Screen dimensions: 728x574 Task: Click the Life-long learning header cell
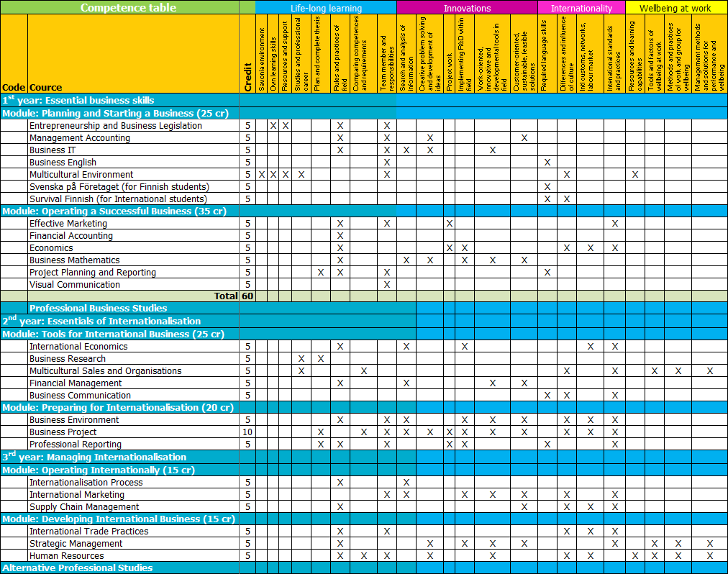coord(326,8)
